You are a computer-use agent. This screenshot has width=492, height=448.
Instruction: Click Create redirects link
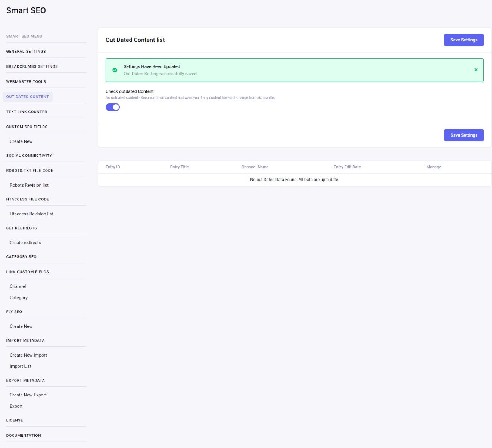pos(25,243)
